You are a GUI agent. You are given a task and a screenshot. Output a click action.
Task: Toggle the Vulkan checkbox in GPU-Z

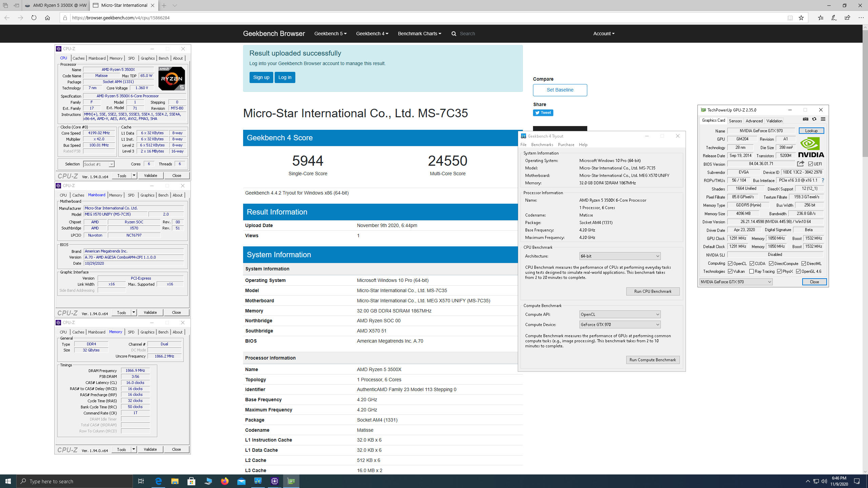[x=730, y=271]
